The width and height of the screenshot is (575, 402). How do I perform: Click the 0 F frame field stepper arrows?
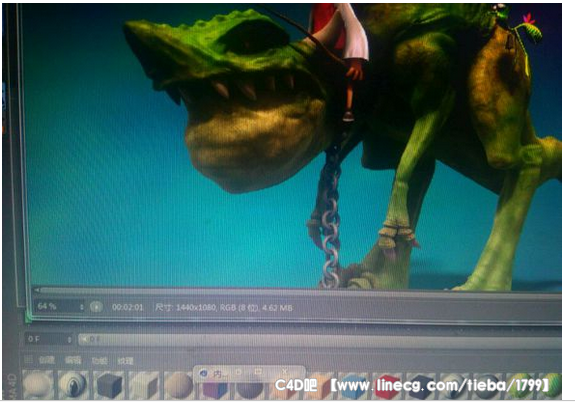[69, 340]
